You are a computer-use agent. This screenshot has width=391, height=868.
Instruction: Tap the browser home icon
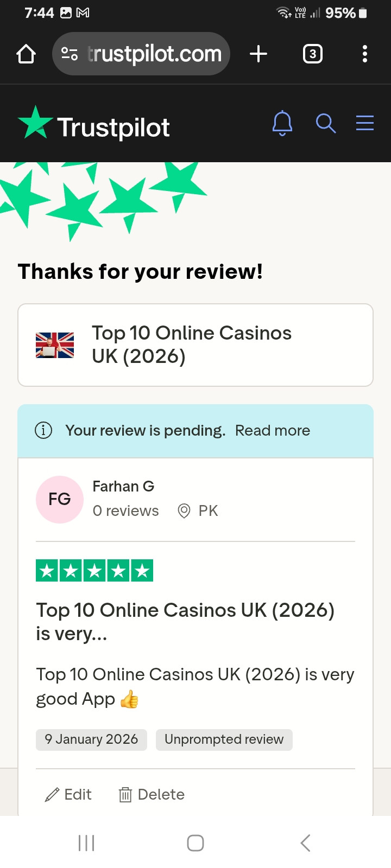(x=26, y=54)
